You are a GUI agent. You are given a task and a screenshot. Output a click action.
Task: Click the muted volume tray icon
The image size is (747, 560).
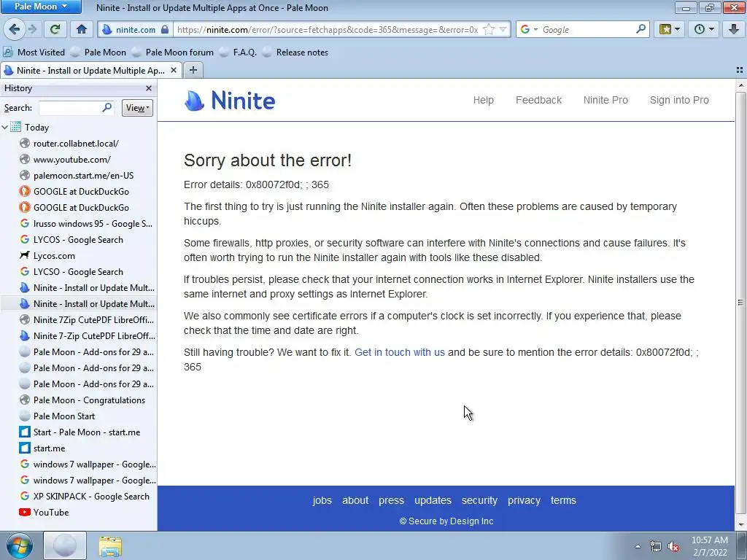(x=673, y=547)
